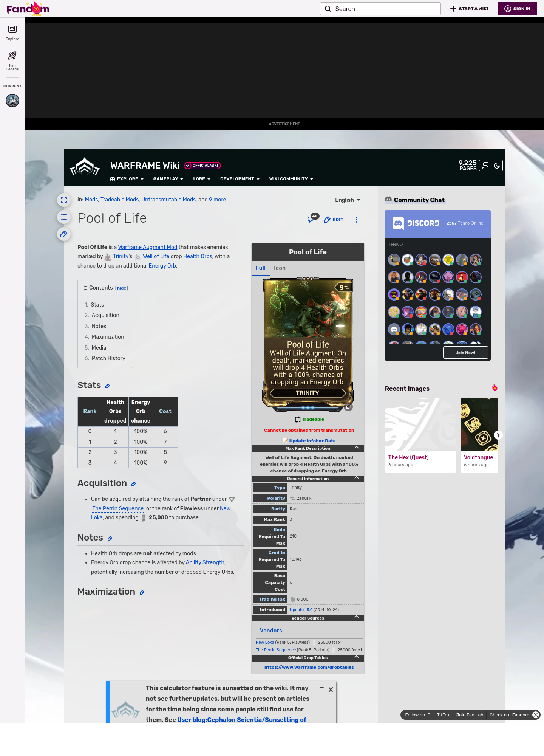The height and width of the screenshot is (756, 544).
Task: Hide the Contents box
Action: coord(122,288)
